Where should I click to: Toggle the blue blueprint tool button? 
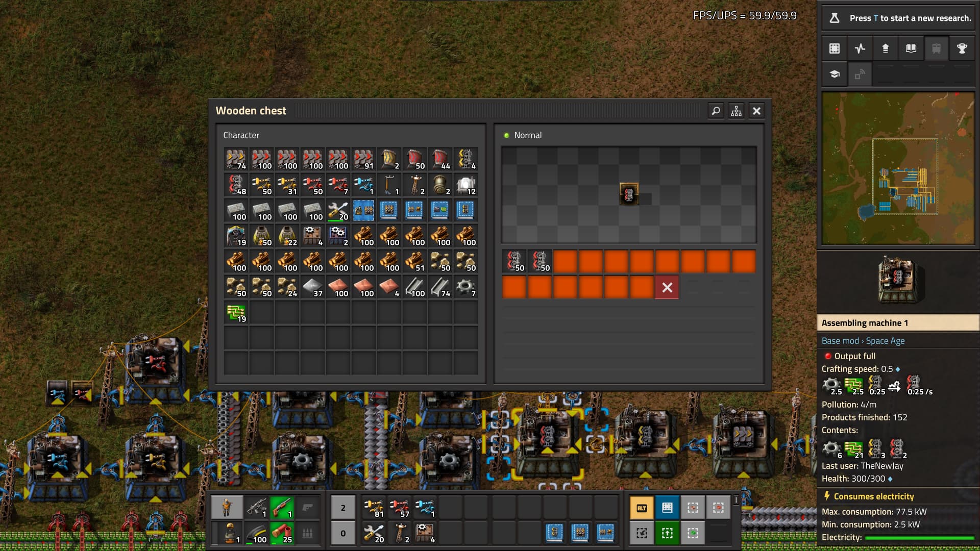click(667, 508)
